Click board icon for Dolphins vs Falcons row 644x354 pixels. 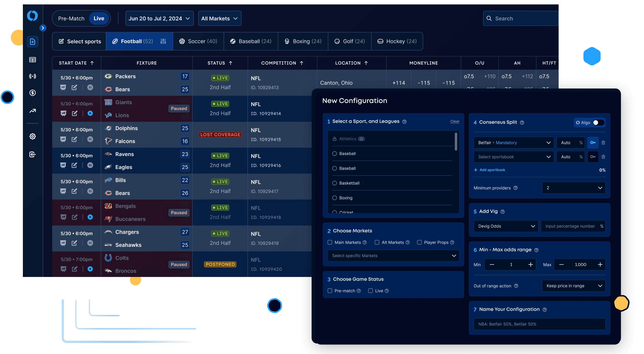63,139
